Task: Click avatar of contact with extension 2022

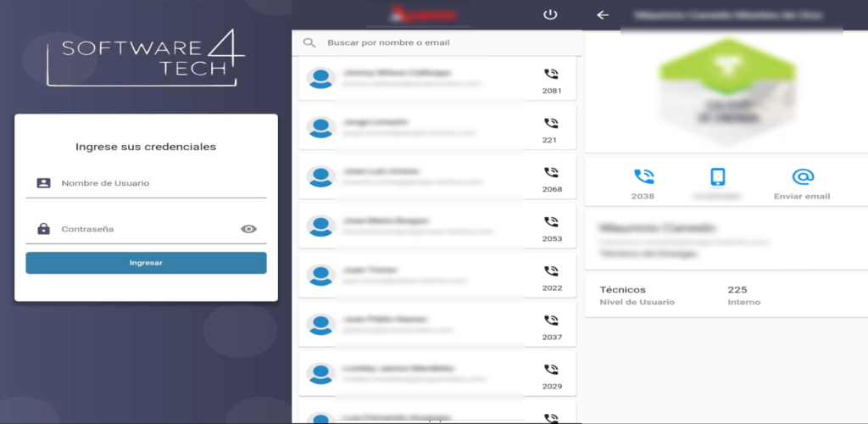Action: point(320,275)
